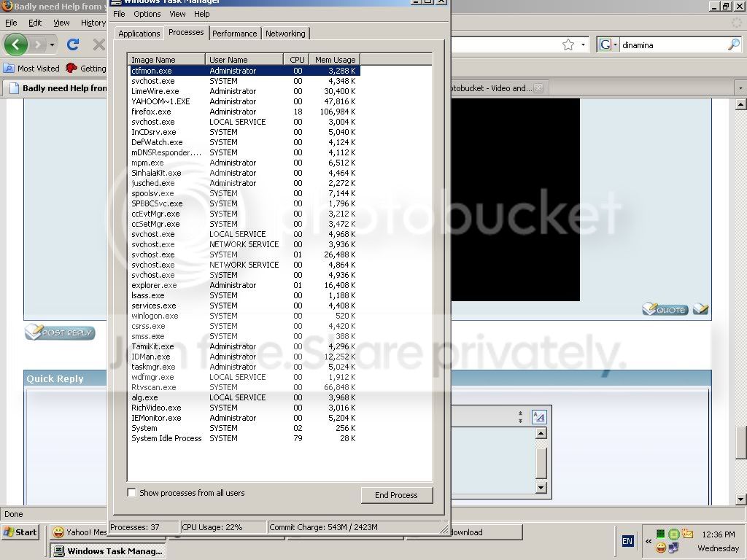The height and width of the screenshot is (560, 747).
Task: Bookmark page with the star icon
Action: (x=568, y=44)
